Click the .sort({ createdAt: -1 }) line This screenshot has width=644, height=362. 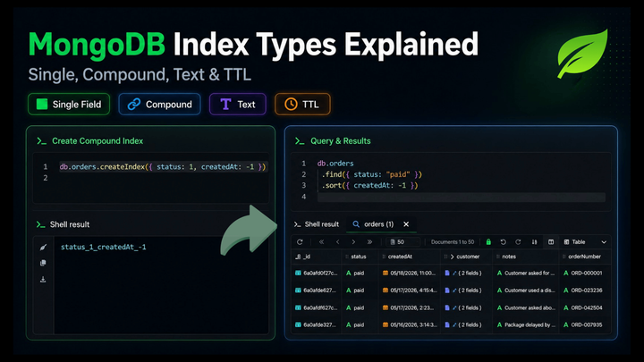click(370, 186)
